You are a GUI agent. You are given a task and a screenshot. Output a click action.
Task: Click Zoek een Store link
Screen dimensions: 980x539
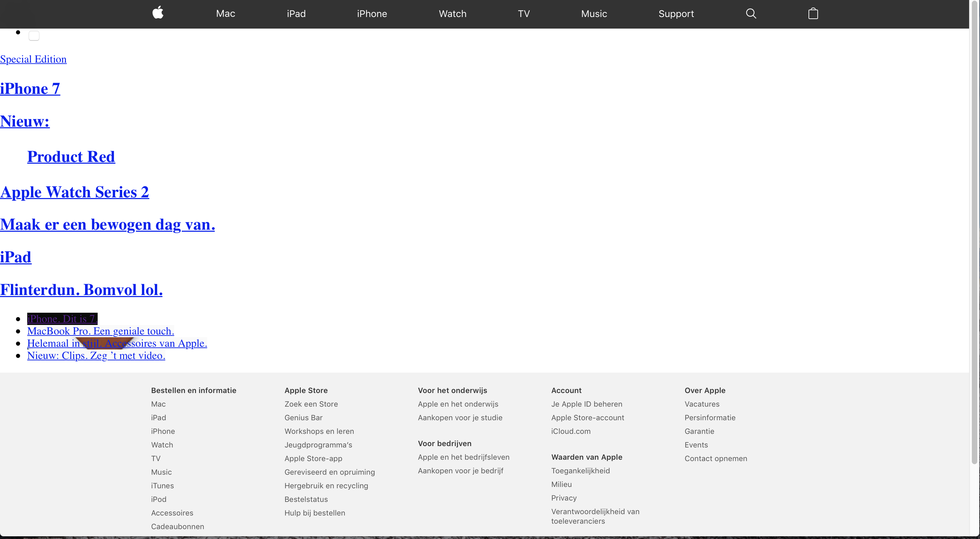311,404
